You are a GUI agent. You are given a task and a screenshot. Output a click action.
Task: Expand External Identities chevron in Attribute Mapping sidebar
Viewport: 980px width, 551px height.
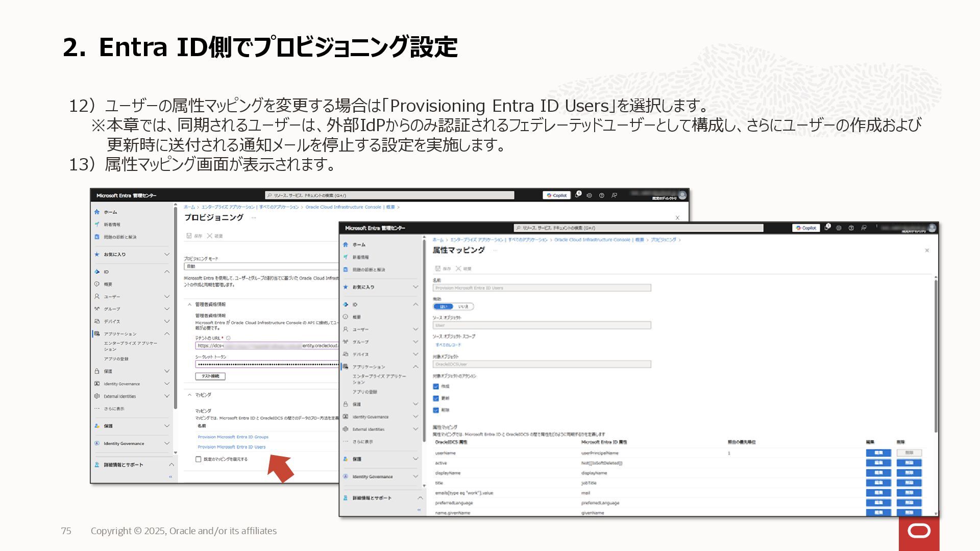tap(415, 429)
